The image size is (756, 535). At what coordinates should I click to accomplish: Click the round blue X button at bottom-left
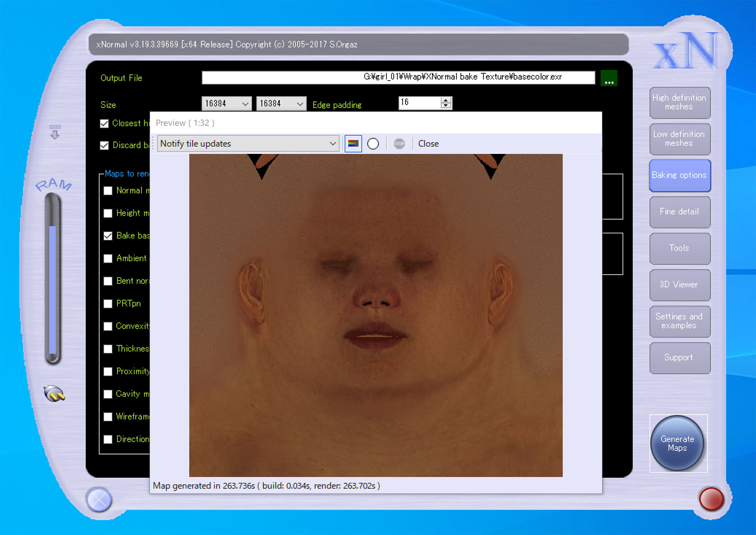tap(99, 500)
